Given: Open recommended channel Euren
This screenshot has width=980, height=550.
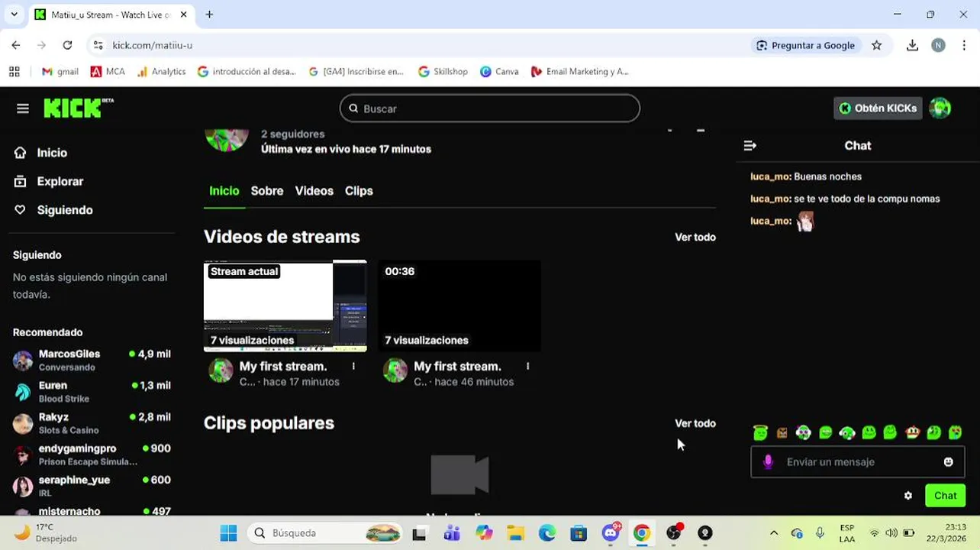Looking at the screenshot, I should pyautogui.click(x=92, y=392).
